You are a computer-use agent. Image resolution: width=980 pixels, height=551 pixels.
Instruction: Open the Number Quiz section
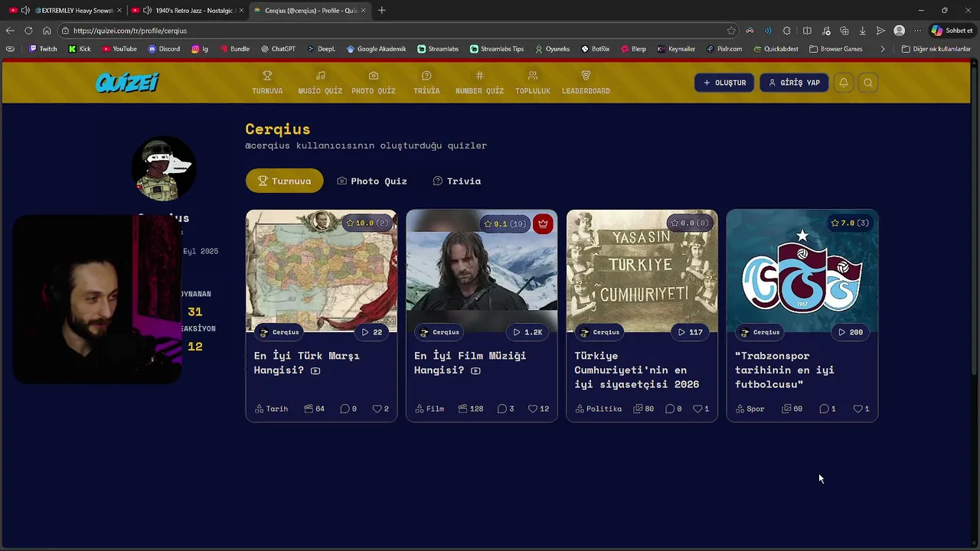click(x=479, y=83)
